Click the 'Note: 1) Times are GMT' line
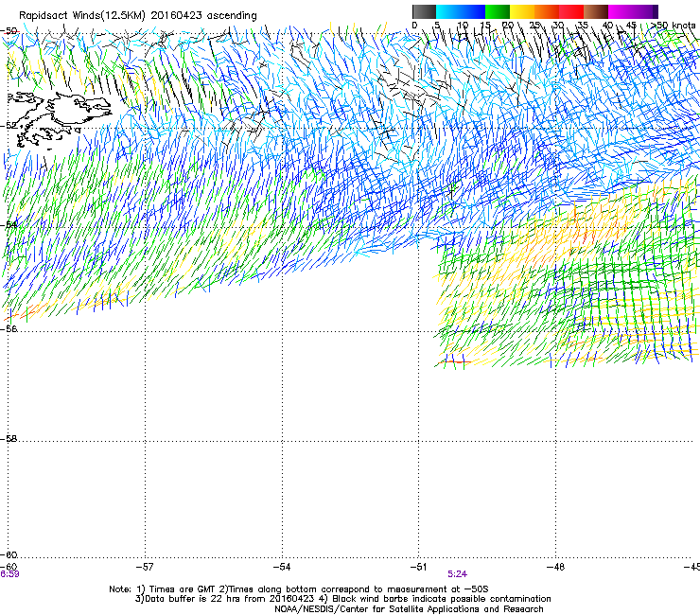The width and height of the screenshot is (700, 615). click(299, 589)
